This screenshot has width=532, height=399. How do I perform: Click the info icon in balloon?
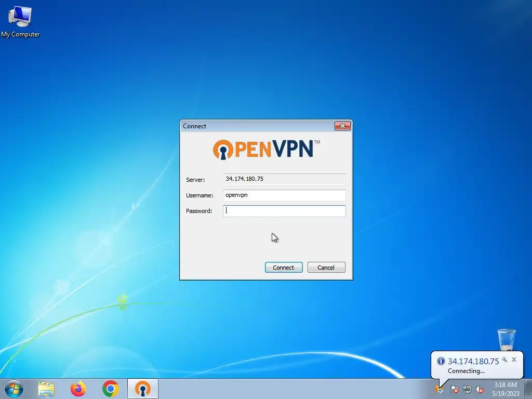[441, 361]
